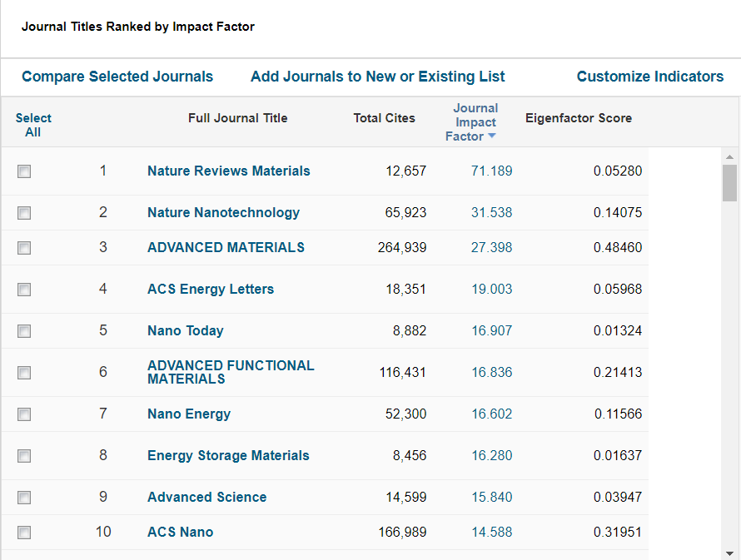
Task: Click Eigenfactor score 0.01324
Action: point(618,330)
